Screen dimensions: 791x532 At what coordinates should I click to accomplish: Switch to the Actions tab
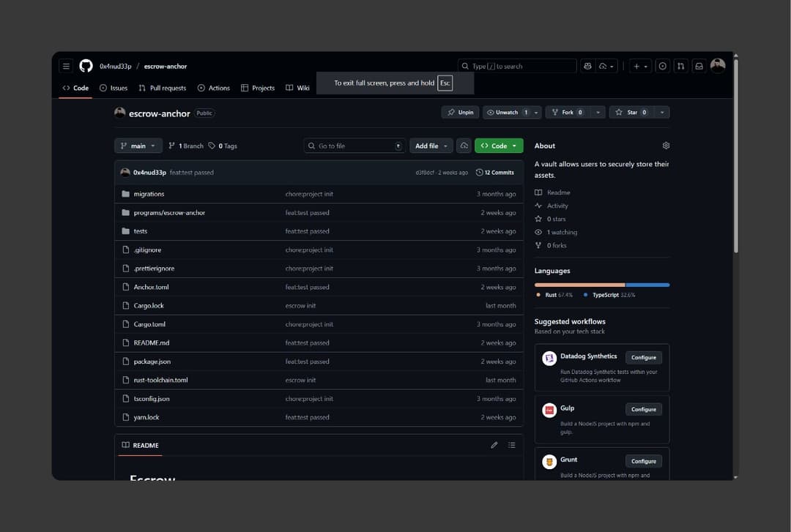(x=214, y=88)
